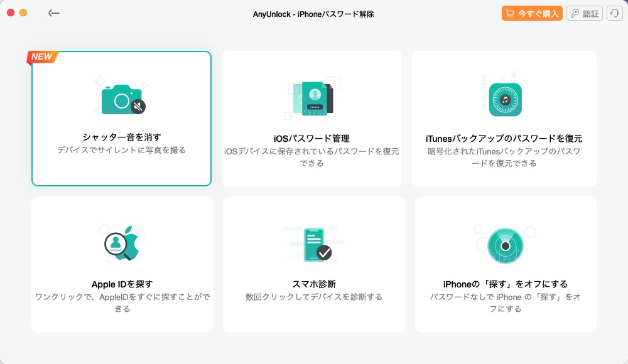628x364 pixels.
Task: Go back using the left arrow
Action: (54, 13)
